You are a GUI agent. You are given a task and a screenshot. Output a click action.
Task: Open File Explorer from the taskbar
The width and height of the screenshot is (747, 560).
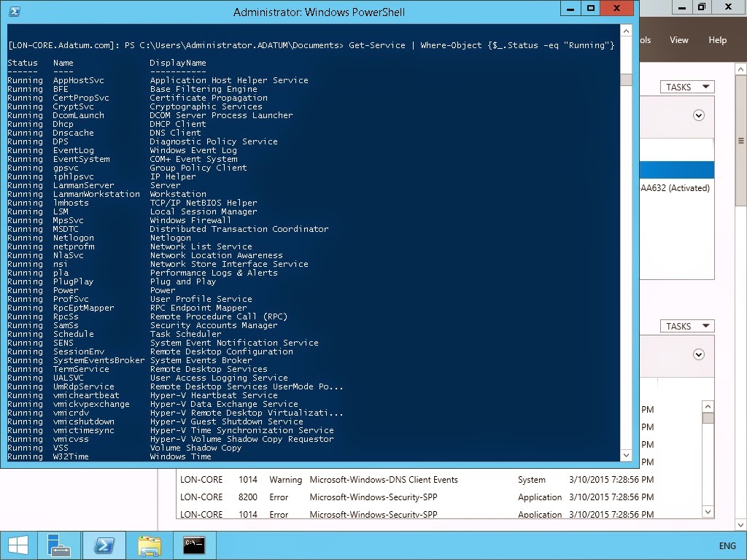(149, 545)
